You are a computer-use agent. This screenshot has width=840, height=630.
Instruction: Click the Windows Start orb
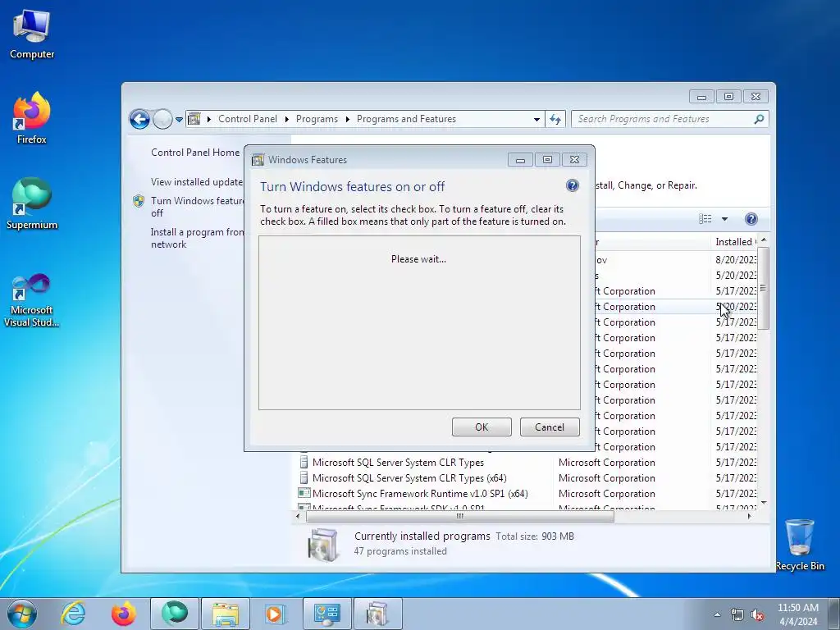tap(22, 614)
